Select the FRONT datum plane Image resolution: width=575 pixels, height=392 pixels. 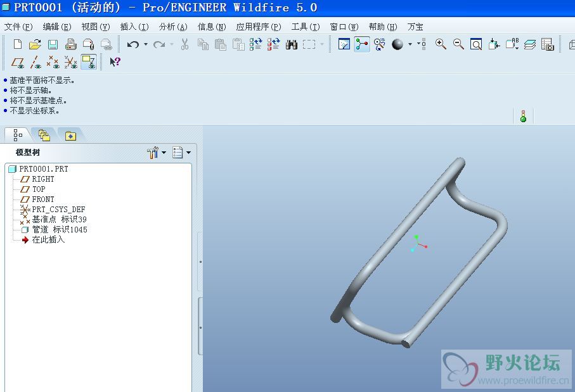pyautogui.click(x=37, y=199)
